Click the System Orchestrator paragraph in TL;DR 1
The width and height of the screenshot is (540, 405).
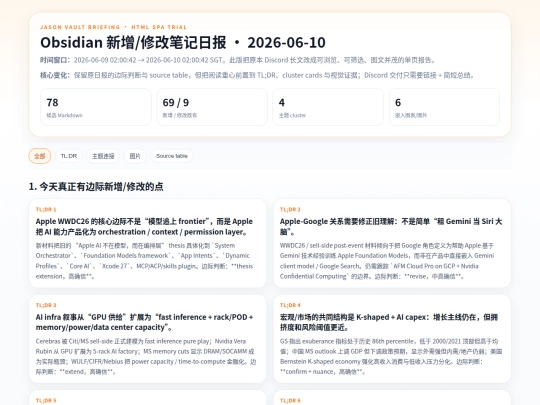pos(144,261)
